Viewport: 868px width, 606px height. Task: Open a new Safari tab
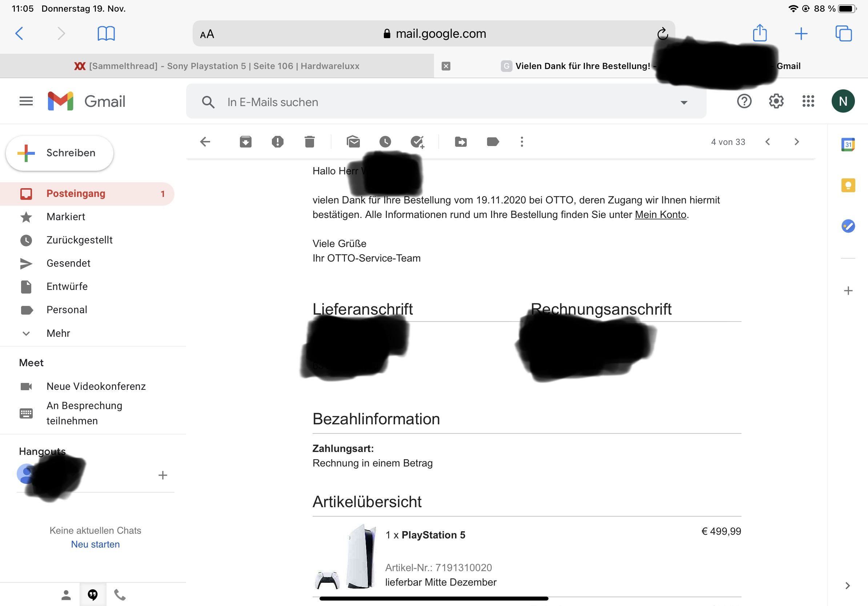(801, 34)
